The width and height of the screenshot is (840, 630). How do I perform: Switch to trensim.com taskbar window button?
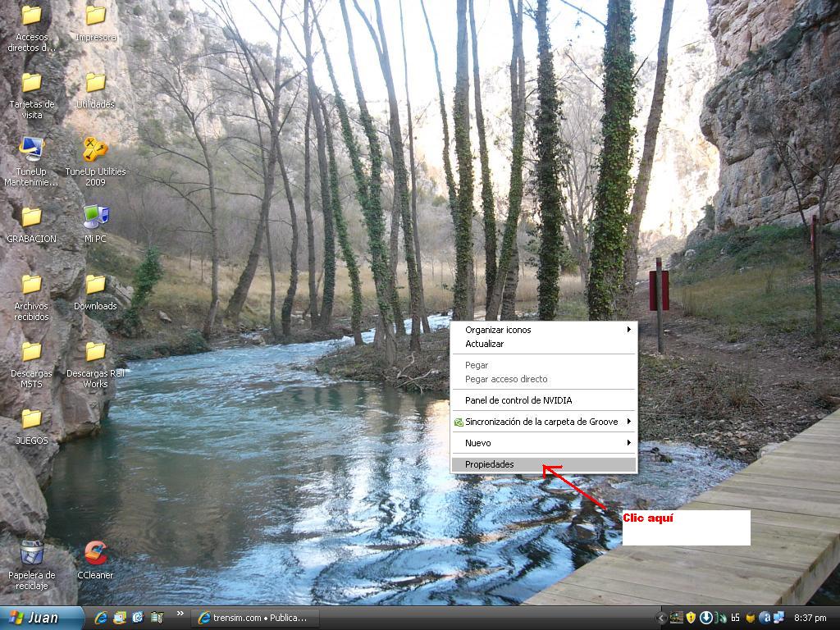point(253,618)
